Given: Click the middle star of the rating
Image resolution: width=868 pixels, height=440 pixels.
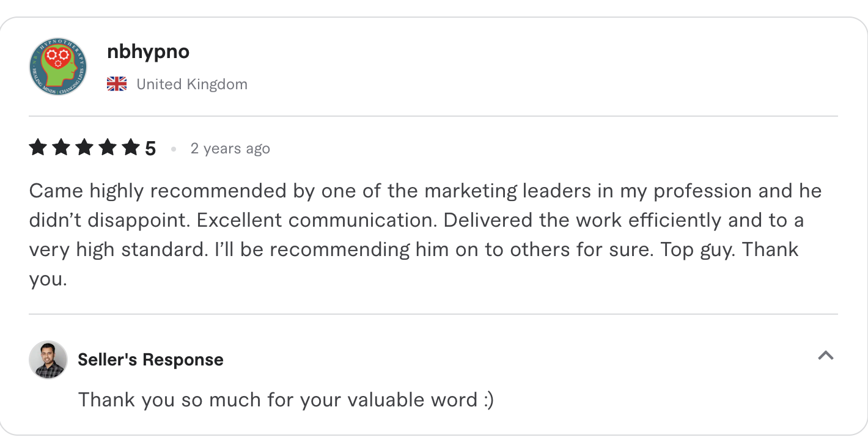Looking at the screenshot, I should (x=84, y=147).
